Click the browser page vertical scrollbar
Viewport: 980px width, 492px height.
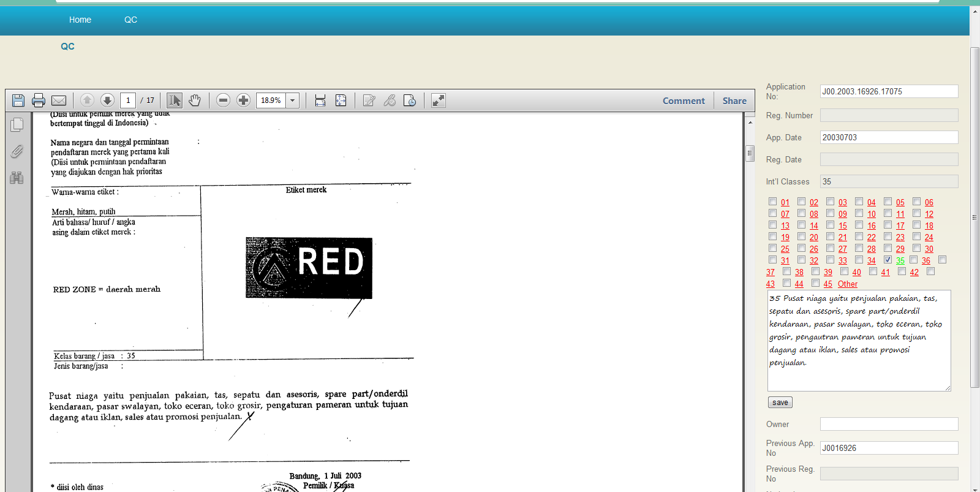(x=975, y=217)
